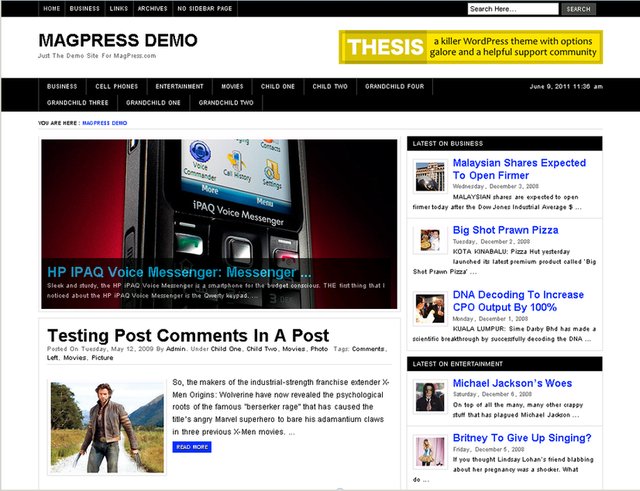Open the Archives page
Viewport: 640px width, 491px height.
click(153, 9)
